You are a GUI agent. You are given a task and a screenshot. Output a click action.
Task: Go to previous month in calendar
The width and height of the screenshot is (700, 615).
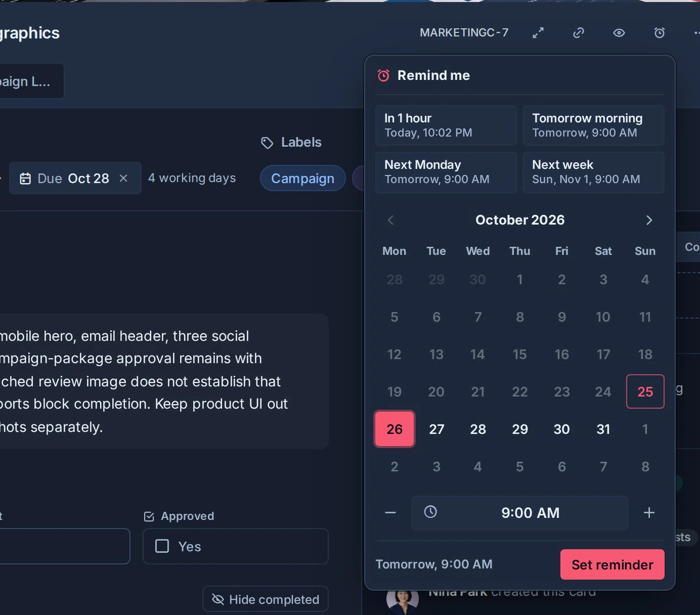pos(390,220)
